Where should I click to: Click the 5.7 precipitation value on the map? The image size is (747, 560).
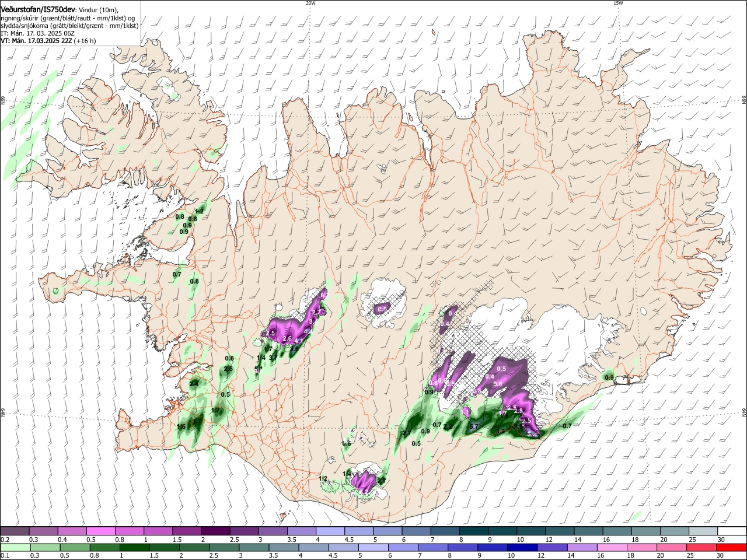474,426
